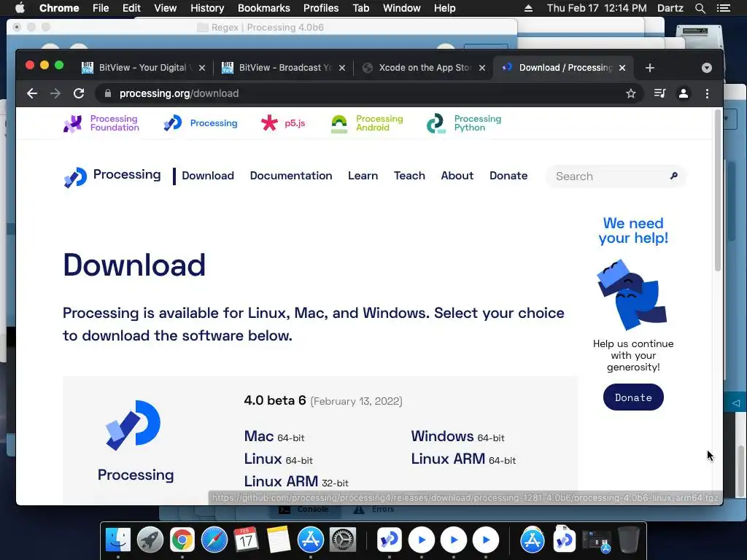747x560 pixels.
Task: Click the Processing Foundation logo link
Action: tap(101, 123)
